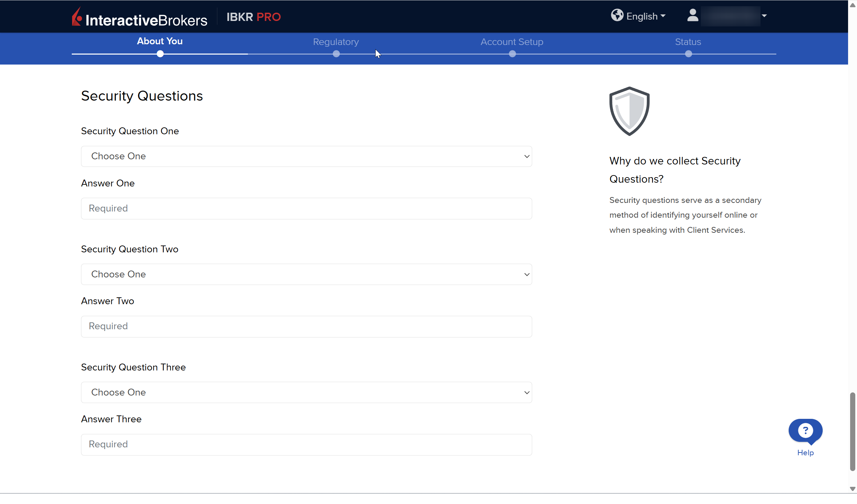
Task: Focus the Answer One input field
Action: (306, 208)
